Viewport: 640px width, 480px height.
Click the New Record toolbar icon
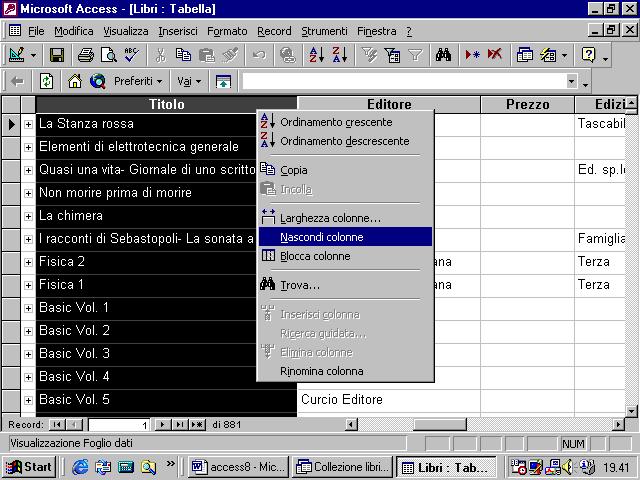(472, 55)
